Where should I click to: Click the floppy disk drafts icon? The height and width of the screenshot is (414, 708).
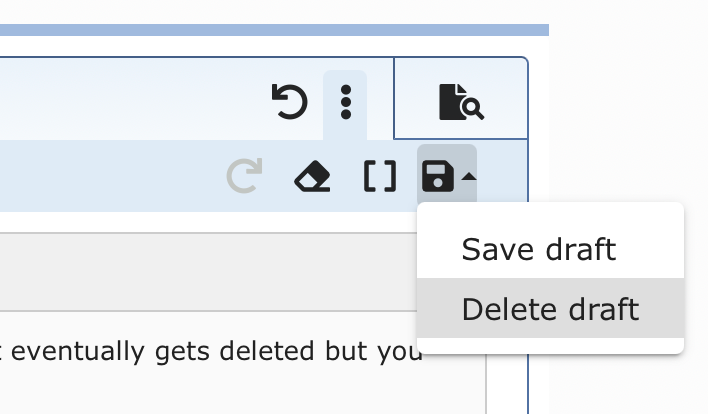pyautogui.click(x=438, y=176)
